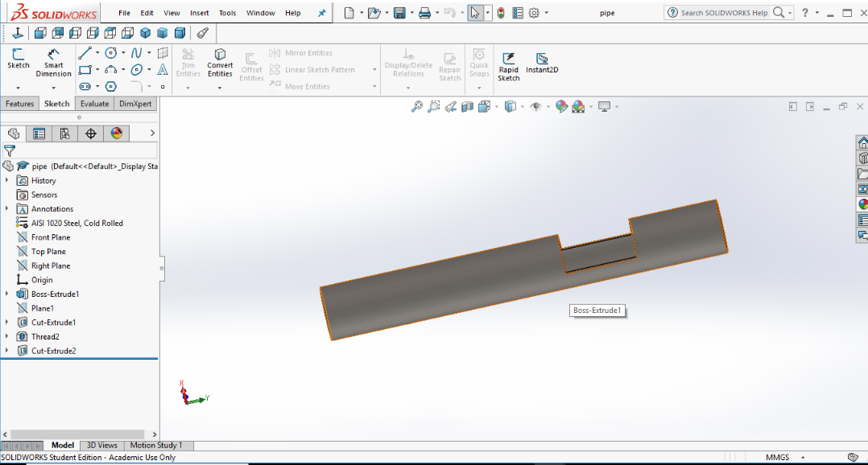Select the sketch Text tool
The image size is (868, 465).
(x=162, y=70)
